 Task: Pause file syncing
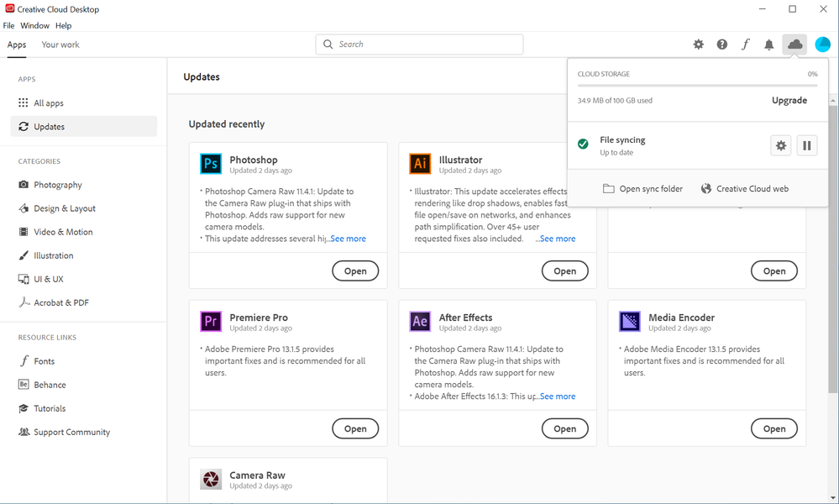(x=806, y=145)
